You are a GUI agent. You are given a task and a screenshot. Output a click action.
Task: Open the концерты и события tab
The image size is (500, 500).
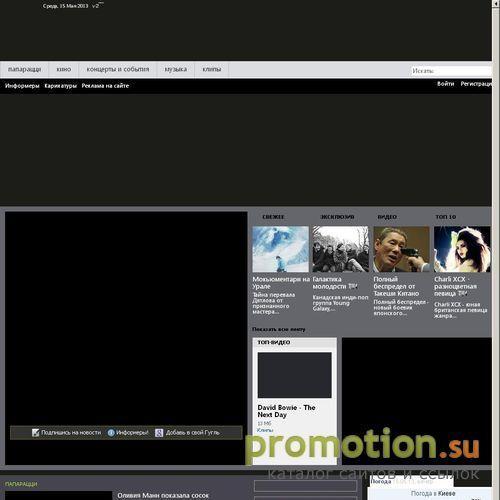click(x=118, y=69)
